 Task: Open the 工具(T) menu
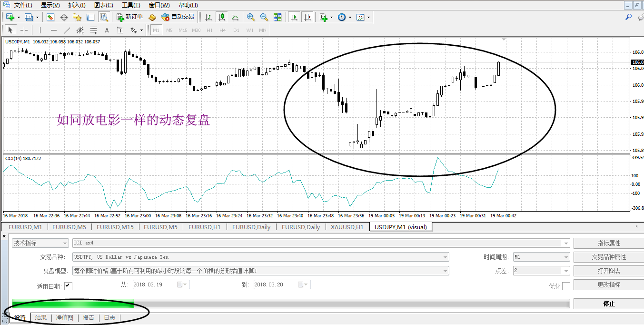pyautogui.click(x=131, y=5)
